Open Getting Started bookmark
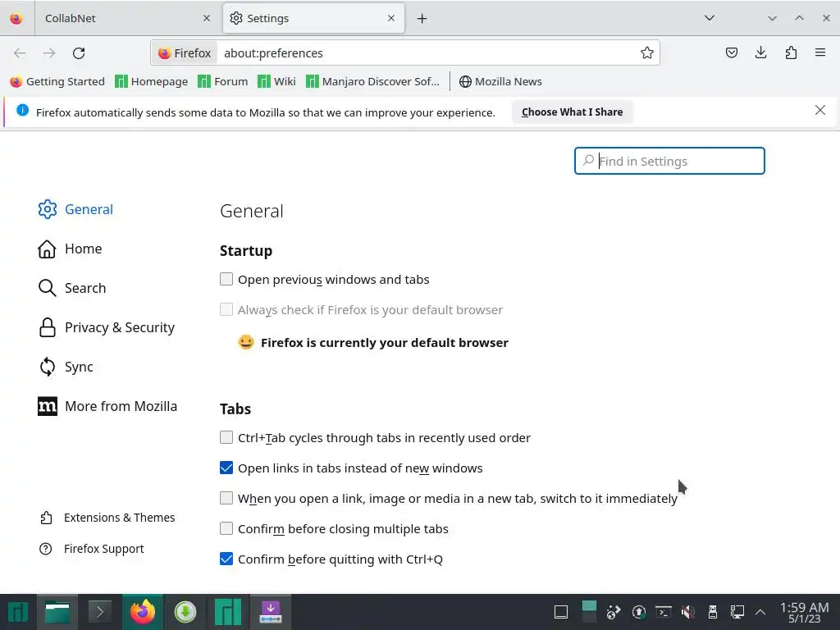The width and height of the screenshot is (840, 630). pyautogui.click(x=58, y=81)
